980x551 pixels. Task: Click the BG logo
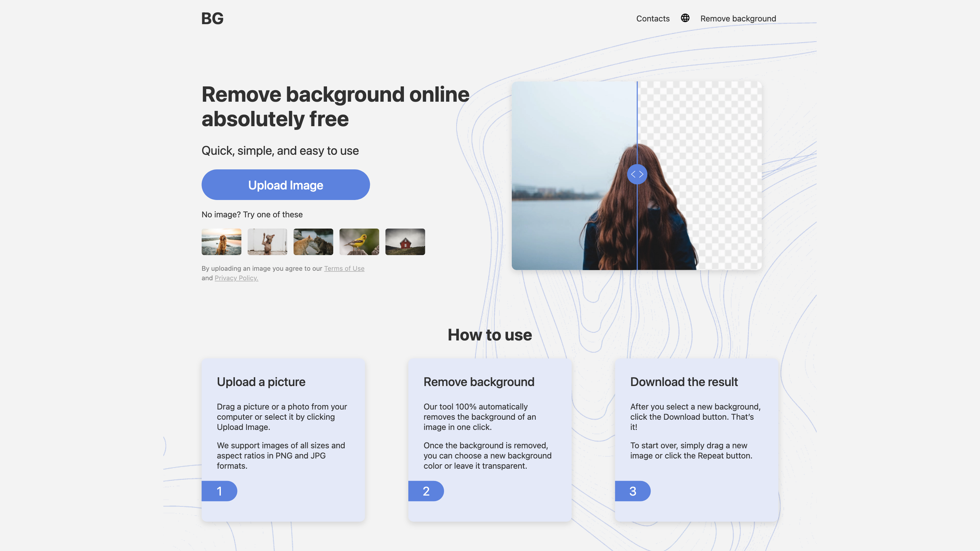click(x=212, y=18)
